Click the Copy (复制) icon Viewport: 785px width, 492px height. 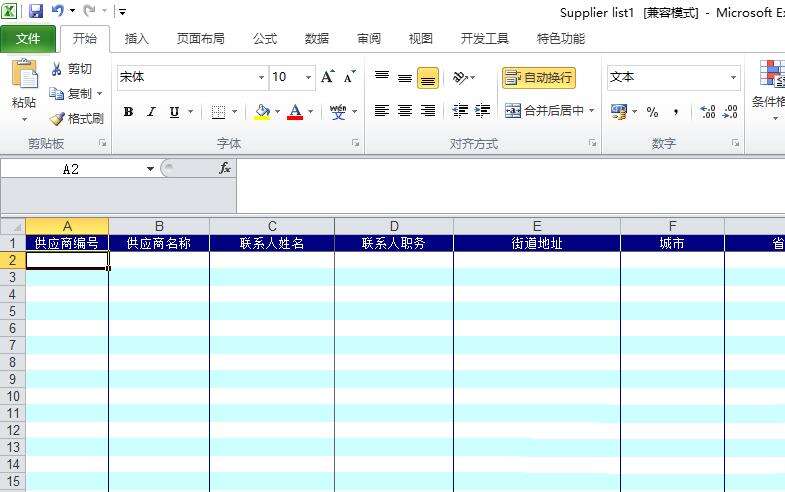tap(56, 94)
